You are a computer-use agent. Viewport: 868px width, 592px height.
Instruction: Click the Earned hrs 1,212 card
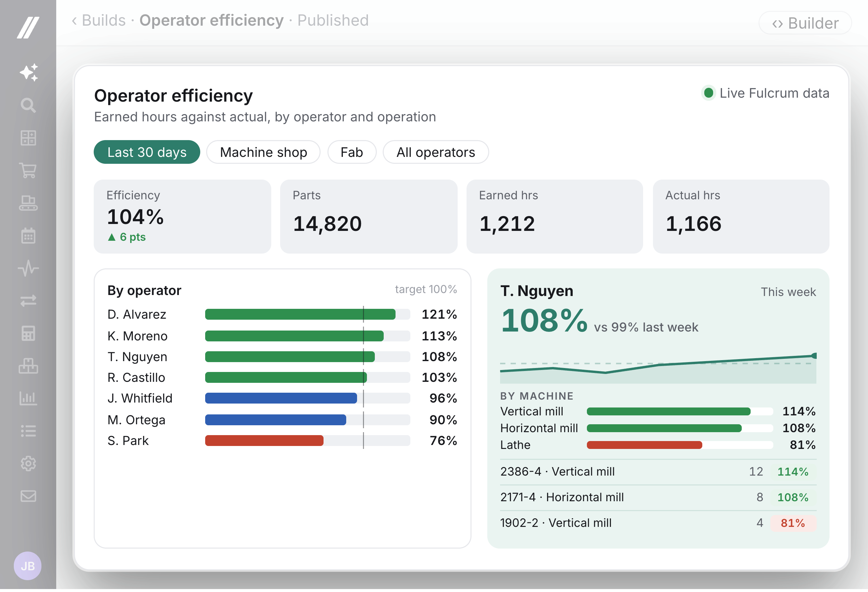[x=555, y=217]
